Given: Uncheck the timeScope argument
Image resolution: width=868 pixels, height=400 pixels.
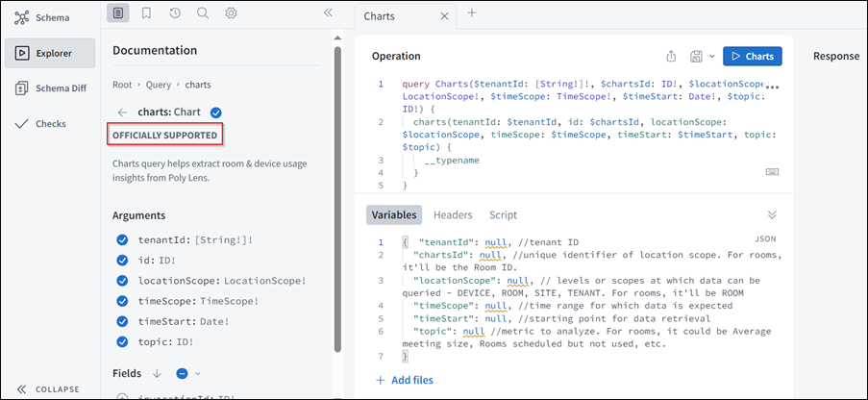Looking at the screenshot, I should pyautogui.click(x=122, y=301).
